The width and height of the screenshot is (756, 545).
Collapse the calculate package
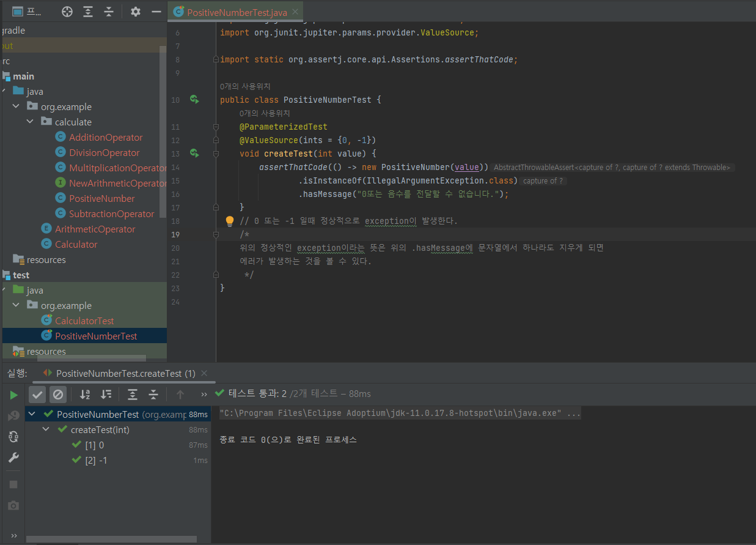30,122
